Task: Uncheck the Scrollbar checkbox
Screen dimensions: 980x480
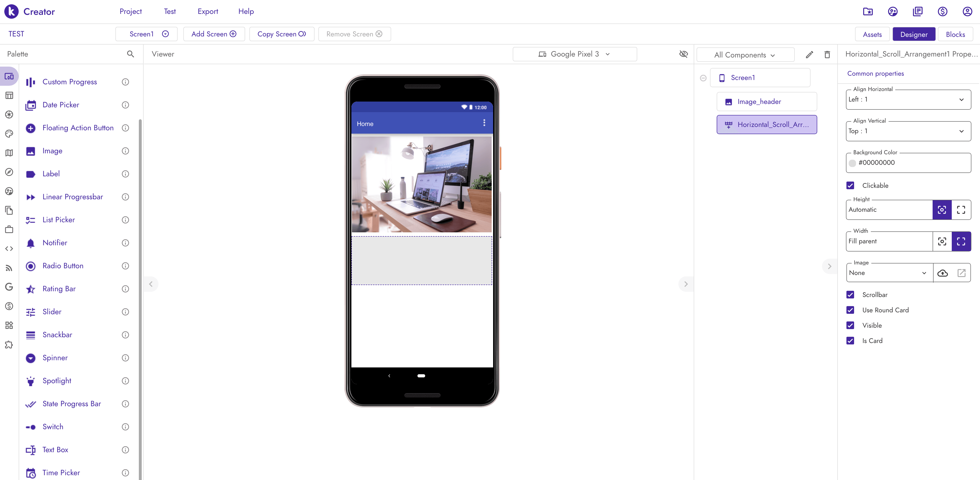Action: (x=850, y=295)
